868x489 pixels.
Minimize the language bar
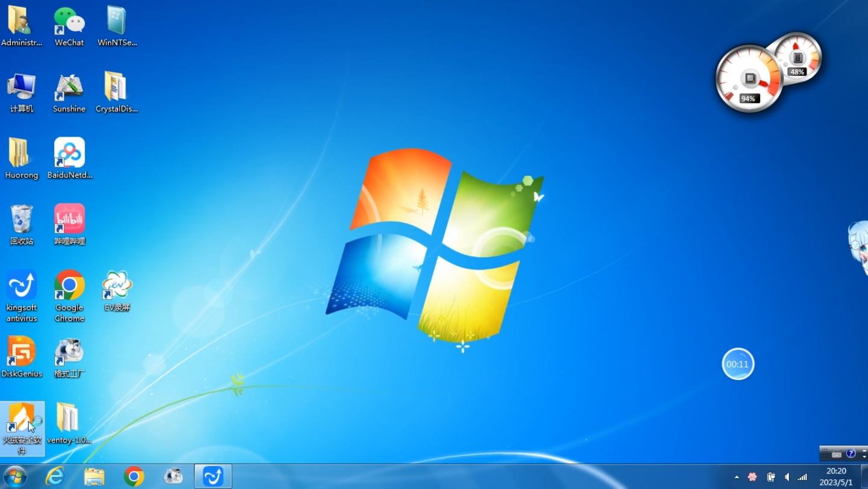tap(864, 450)
